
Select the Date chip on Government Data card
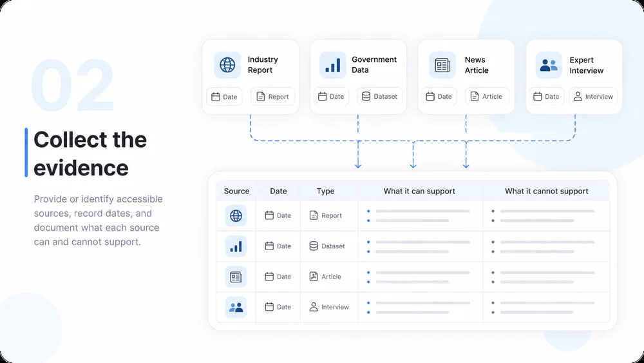[x=332, y=97]
